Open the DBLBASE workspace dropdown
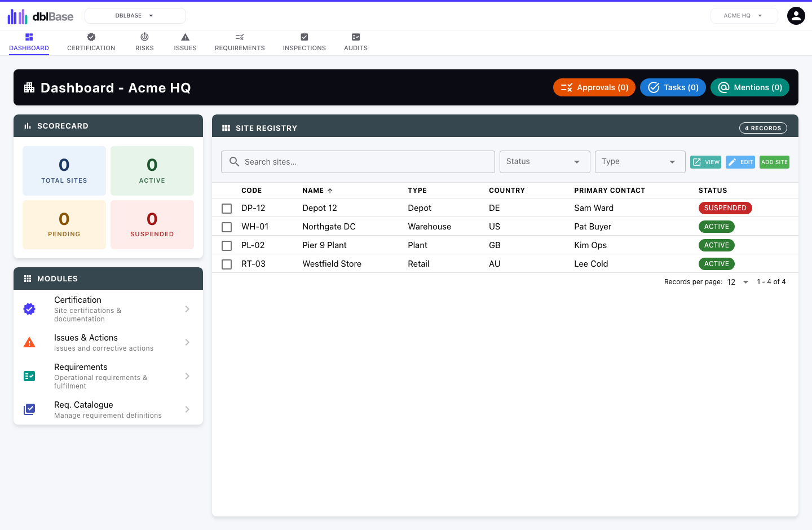Viewport: 812px width, 530px height. 135,16
